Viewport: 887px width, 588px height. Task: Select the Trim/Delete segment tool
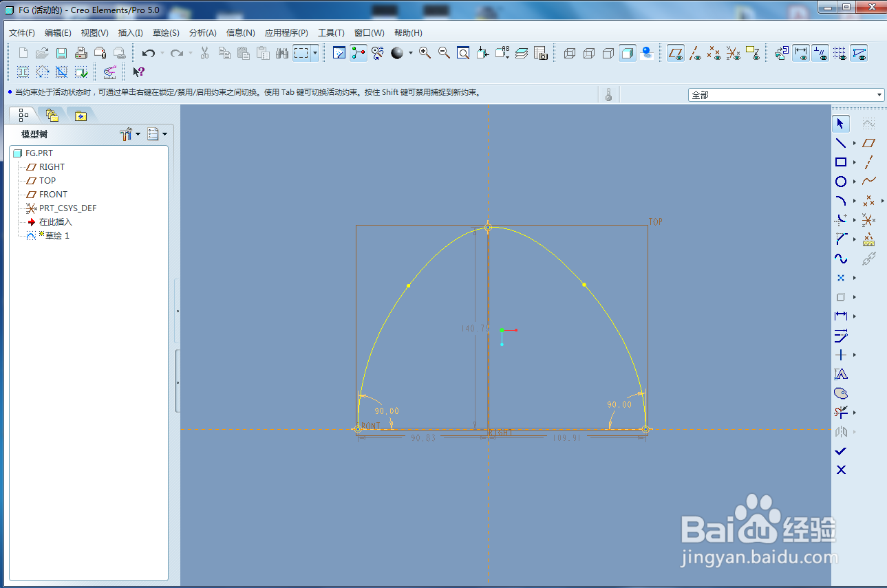[840, 413]
